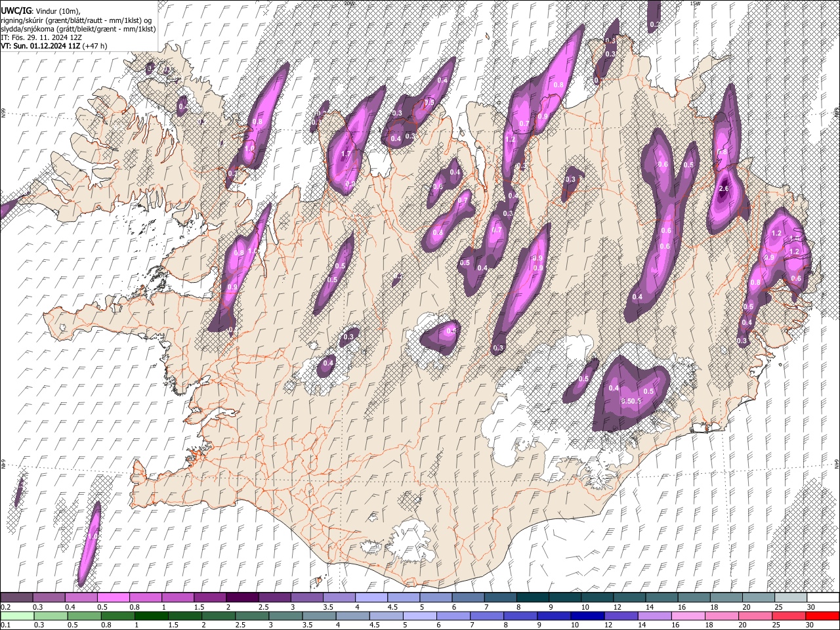This screenshot has height=630, width=840.
Task: Choose the snow scale swatch between 12 and 14
Action: click(630, 598)
